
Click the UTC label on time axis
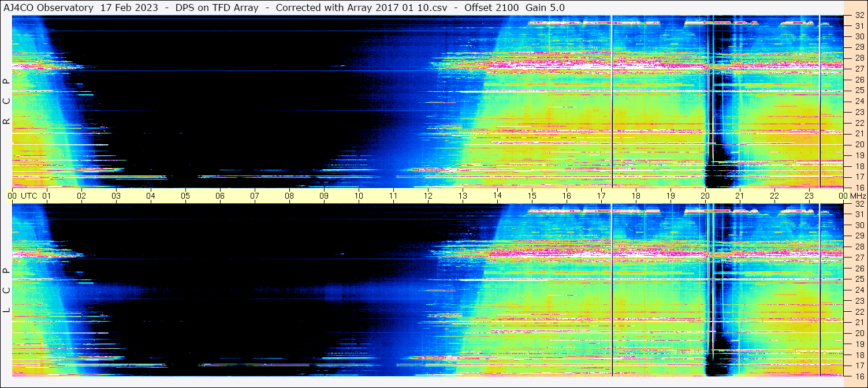(x=29, y=196)
